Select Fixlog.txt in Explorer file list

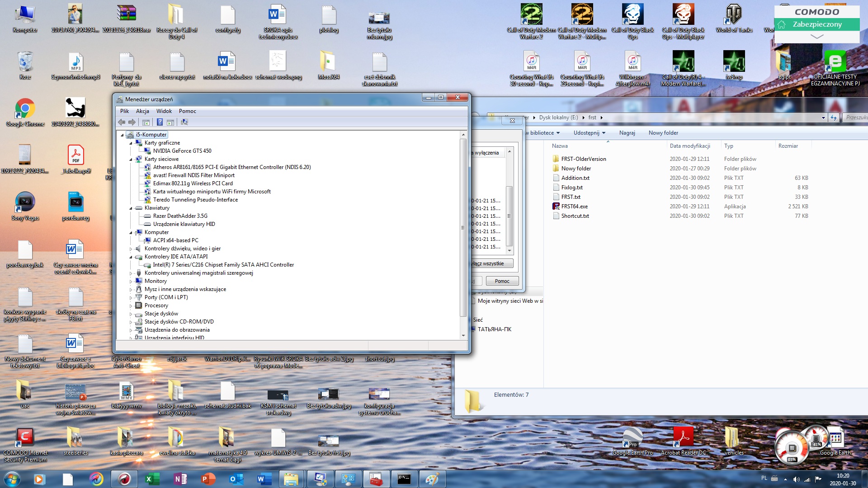571,188
